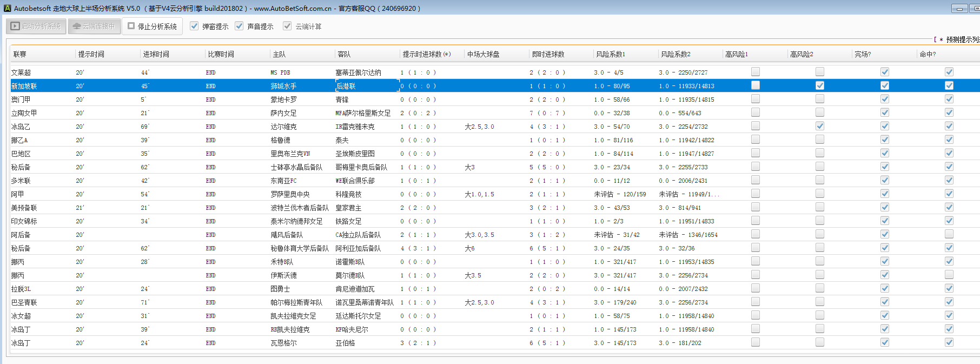Click the cloud icon on 云端连接中
The image size is (980, 364).
point(77,26)
